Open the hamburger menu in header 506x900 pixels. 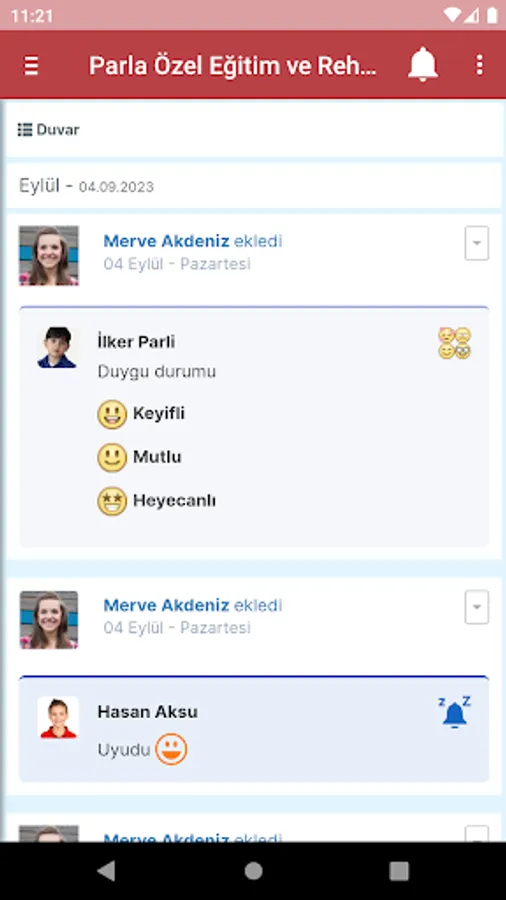click(x=31, y=65)
